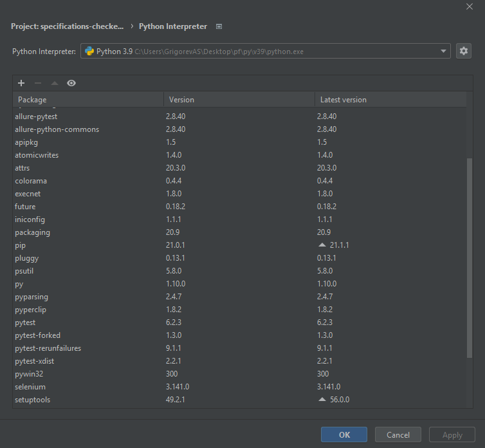Image resolution: width=485 pixels, height=448 pixels.
Task: Open interpreter settings gear menu
Action: [463, 51]
